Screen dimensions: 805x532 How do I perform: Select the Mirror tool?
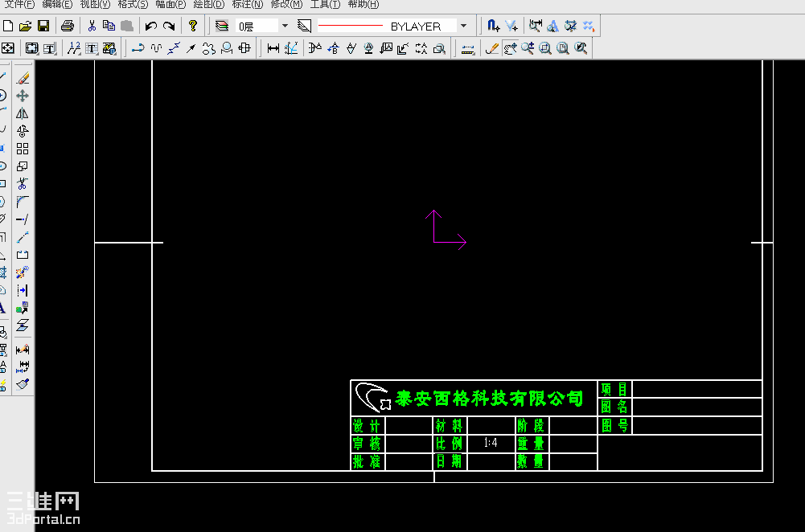tap(23, 113)
